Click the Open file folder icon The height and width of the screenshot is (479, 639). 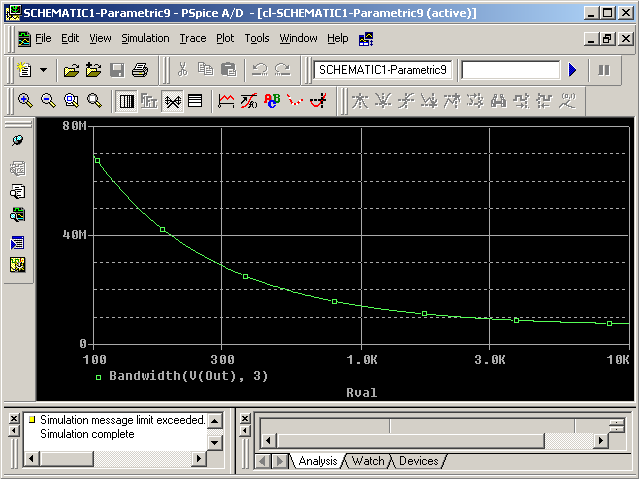click(x=71, y=70)
